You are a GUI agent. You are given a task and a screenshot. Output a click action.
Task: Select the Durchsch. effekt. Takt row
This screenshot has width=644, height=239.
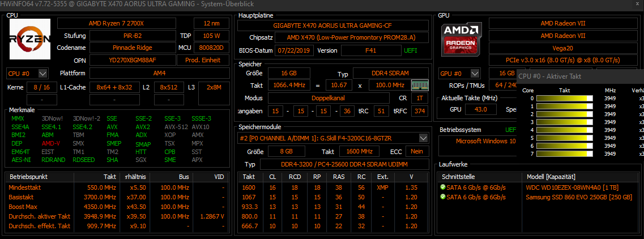tap(117, 227)
